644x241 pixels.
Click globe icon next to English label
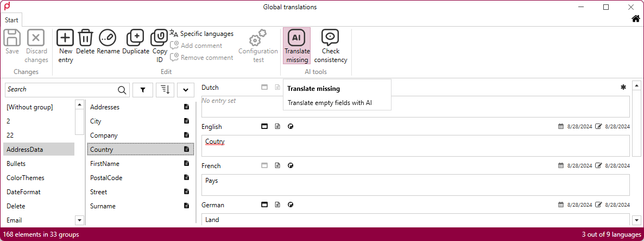coord(291,127)
